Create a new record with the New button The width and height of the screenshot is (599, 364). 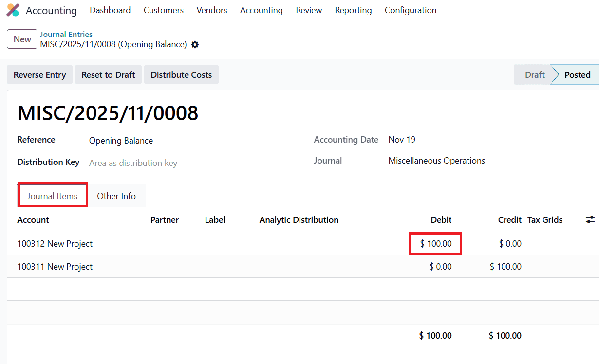click(22, 39)
